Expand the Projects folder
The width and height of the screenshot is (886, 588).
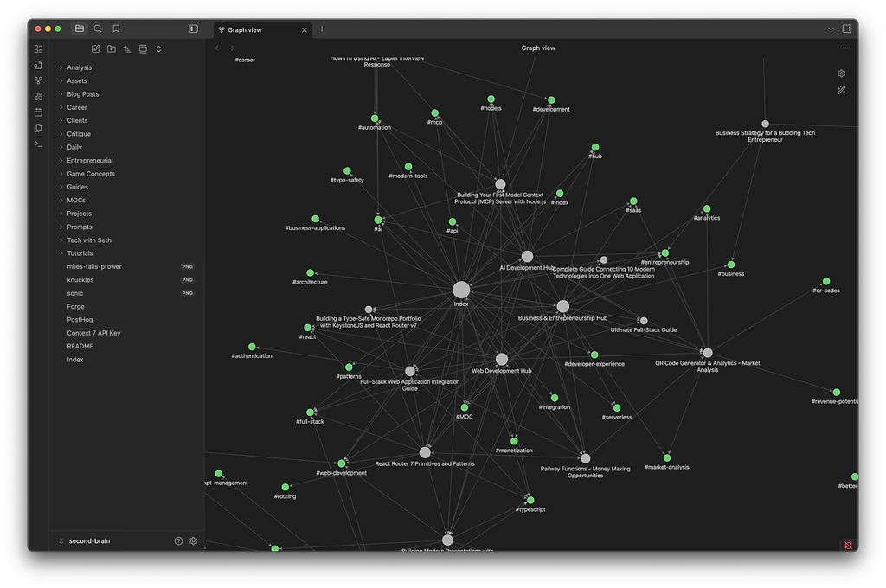79,214
